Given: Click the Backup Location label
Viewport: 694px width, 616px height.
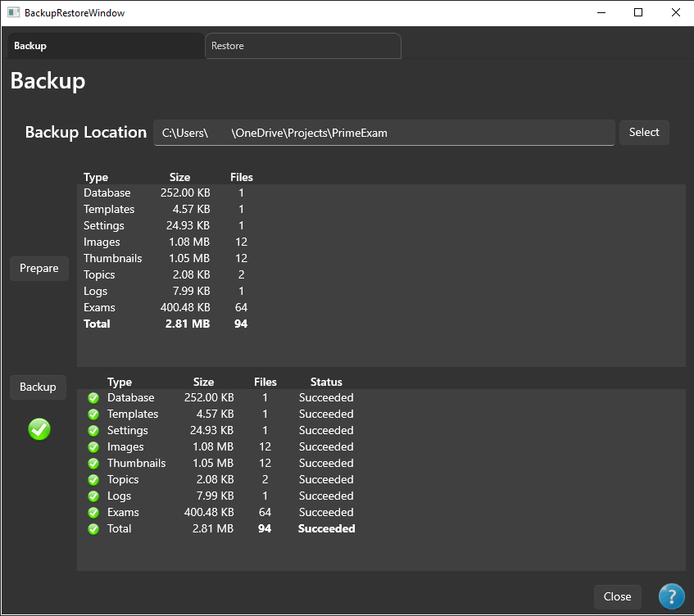Looking at the screenshot, I should (86, 133).
